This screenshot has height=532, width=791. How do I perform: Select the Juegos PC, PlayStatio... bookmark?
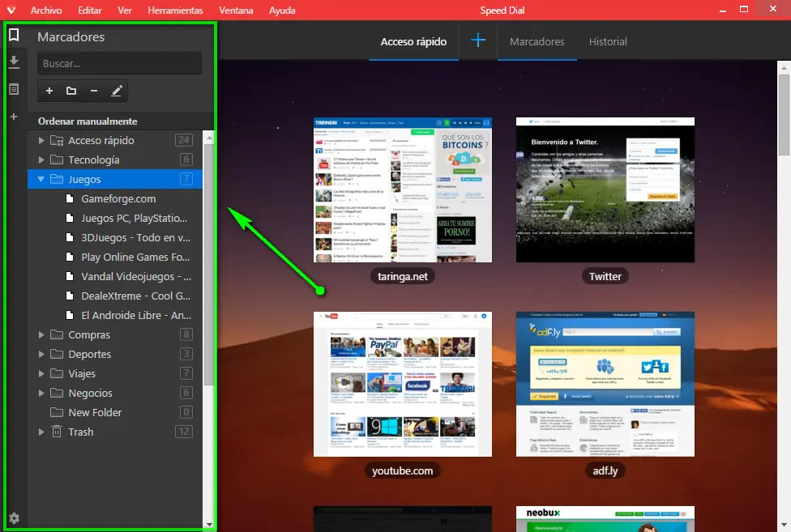[115, 218]
